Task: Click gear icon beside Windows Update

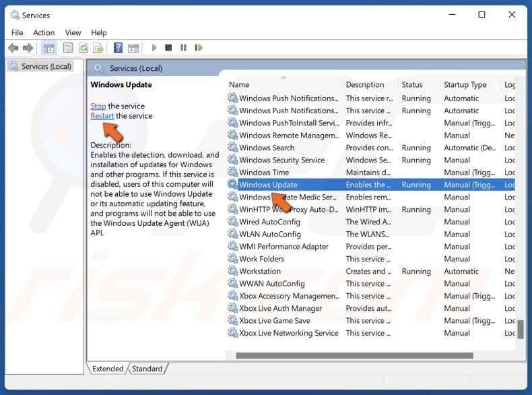Action: [x=232, y=185]
